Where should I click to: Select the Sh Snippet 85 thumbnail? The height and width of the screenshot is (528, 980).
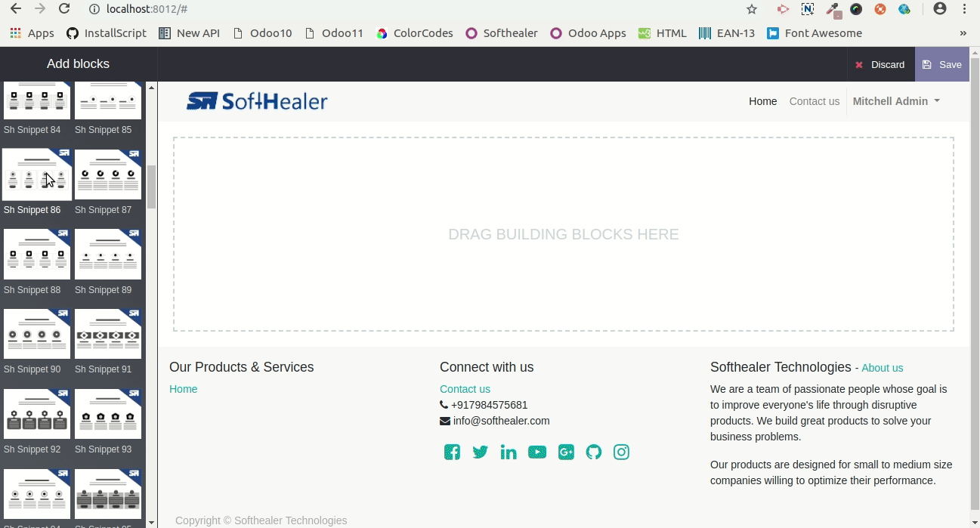pyautogui.click(x=108, y=100)
